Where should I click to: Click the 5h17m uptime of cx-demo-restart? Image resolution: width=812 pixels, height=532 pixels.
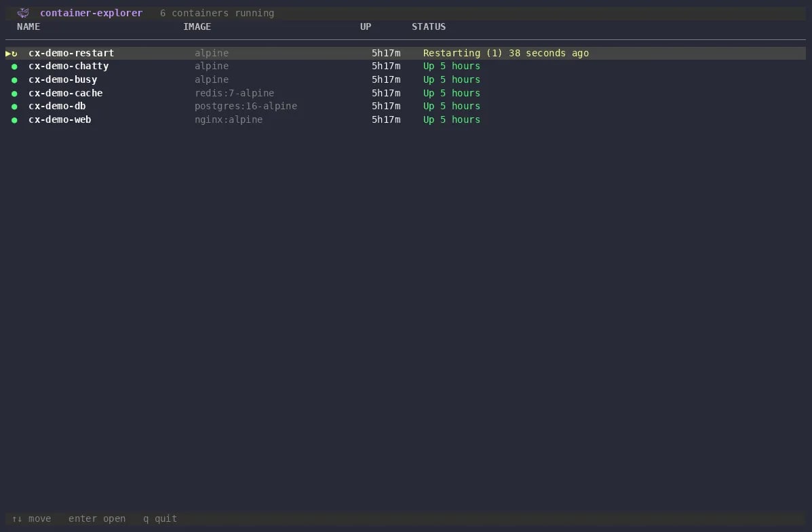(386, 53)
